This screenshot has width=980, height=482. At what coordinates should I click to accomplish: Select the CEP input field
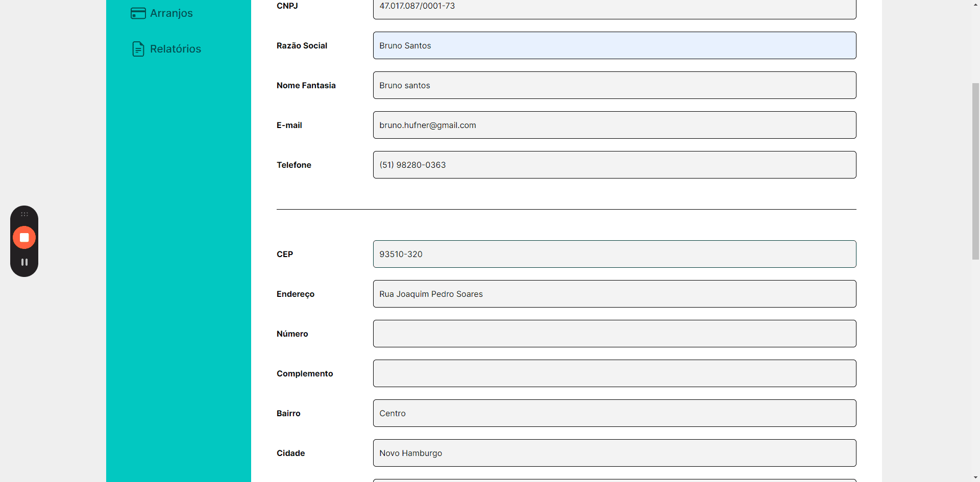pyautogui.click(x=615, y=254)
